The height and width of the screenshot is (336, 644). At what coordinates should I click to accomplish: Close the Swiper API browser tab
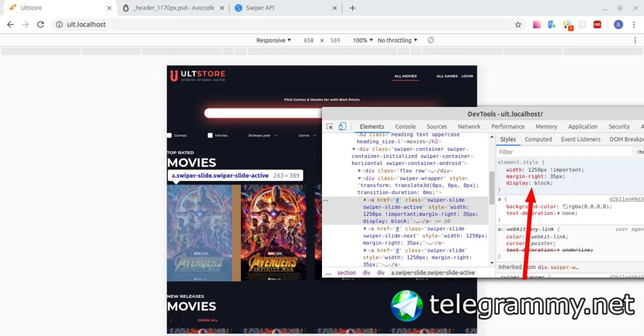click(335, 8)
